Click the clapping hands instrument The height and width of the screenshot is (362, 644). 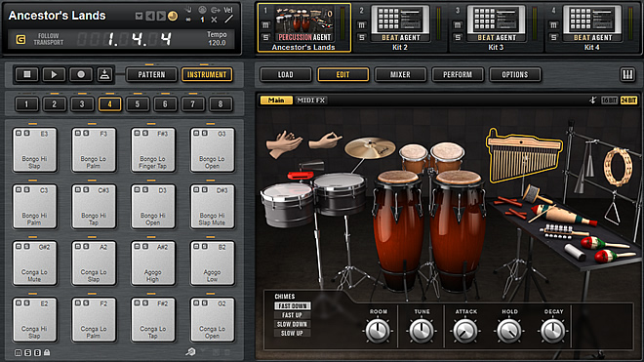pos(284,143)
